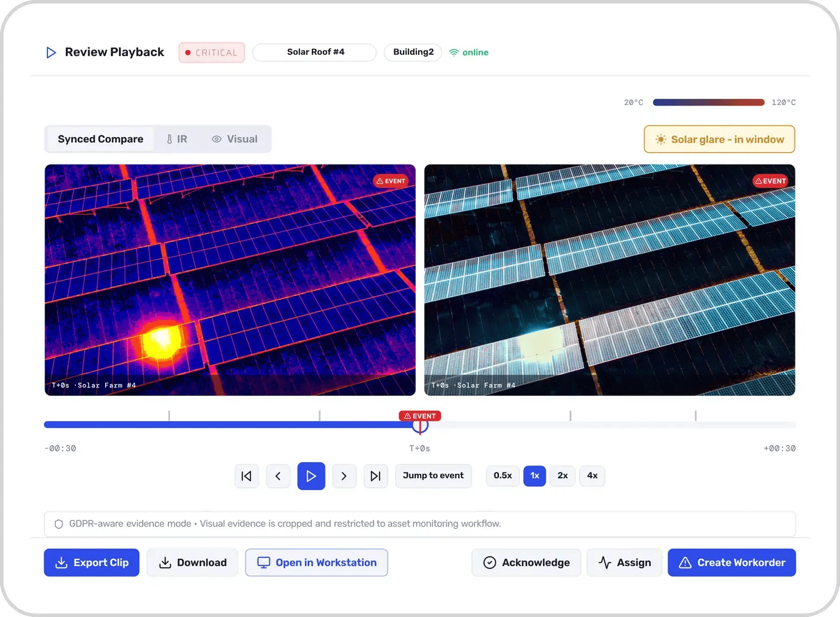Step forward one frame
Image resolution: width=840 pixels, height=617 pixels.
(x=344, y=476)
